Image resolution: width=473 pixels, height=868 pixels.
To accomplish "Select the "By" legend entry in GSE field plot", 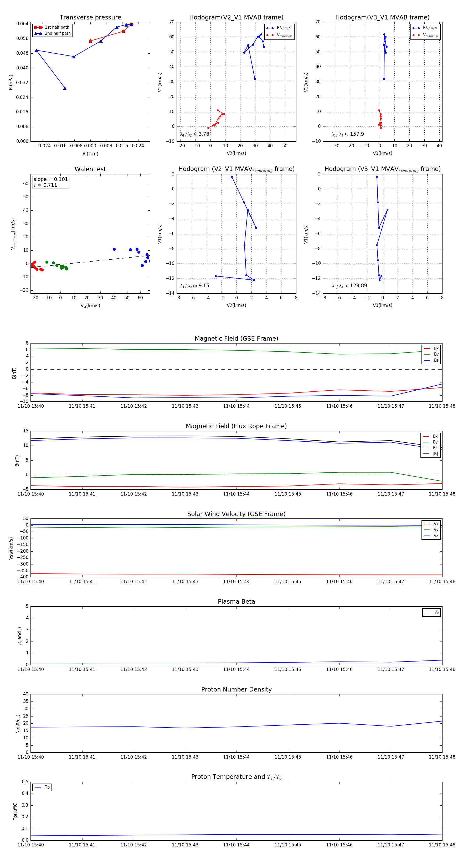I will 431,354.
